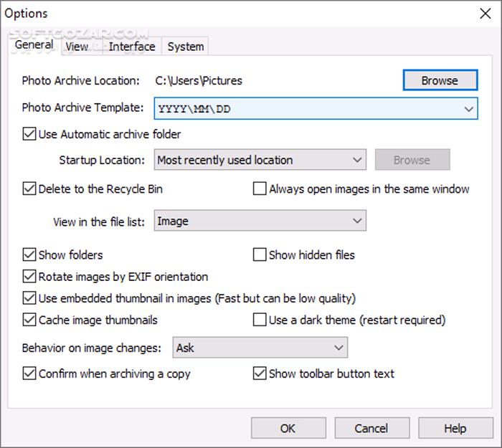This screenshot has height=448, width=502.
Task: Open Behavior on image changes dropdown
Action: (260, 348)
